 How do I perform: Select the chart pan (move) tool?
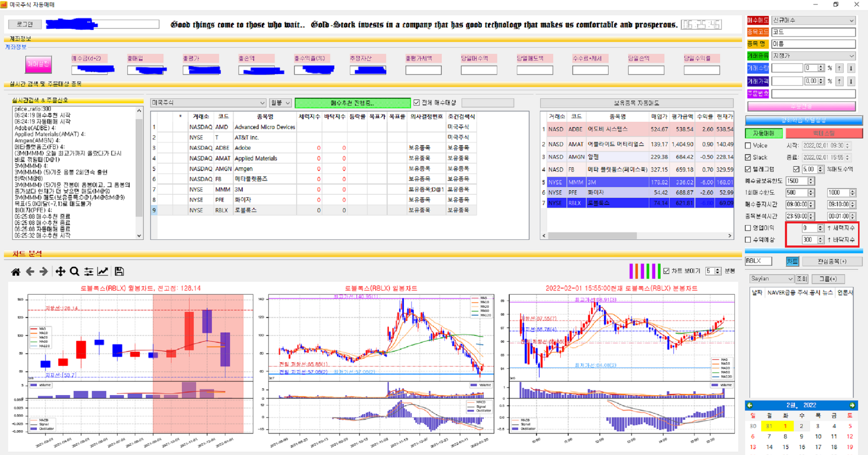click(60, 271)
